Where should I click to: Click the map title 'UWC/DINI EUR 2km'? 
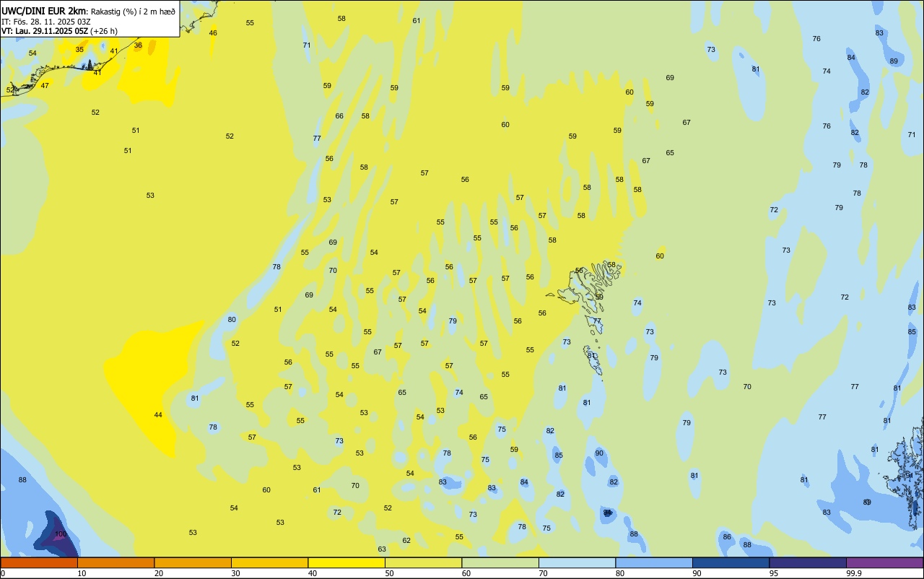[x=44, y=11]
